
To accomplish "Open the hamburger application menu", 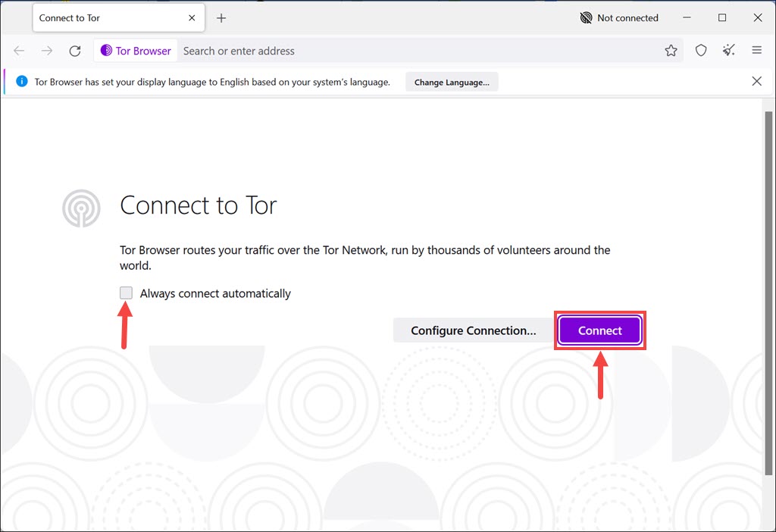I will pyautogui.click(x=756, y=50).
